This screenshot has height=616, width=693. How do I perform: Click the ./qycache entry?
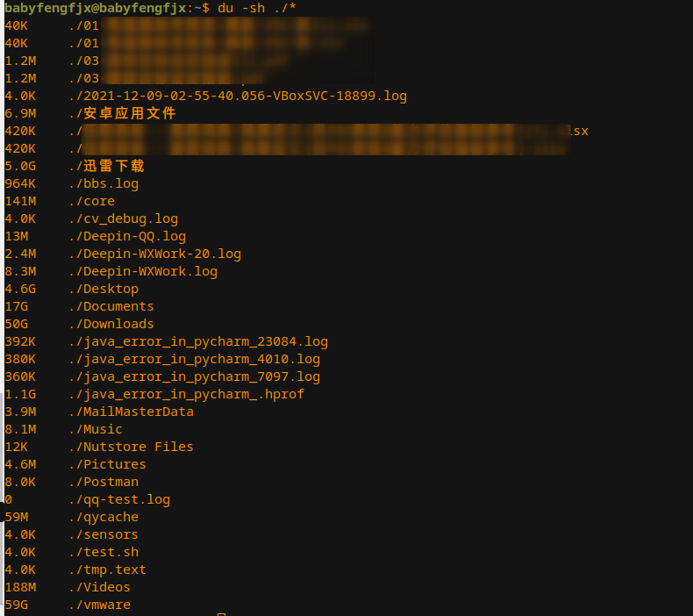[x=103, y=517]
